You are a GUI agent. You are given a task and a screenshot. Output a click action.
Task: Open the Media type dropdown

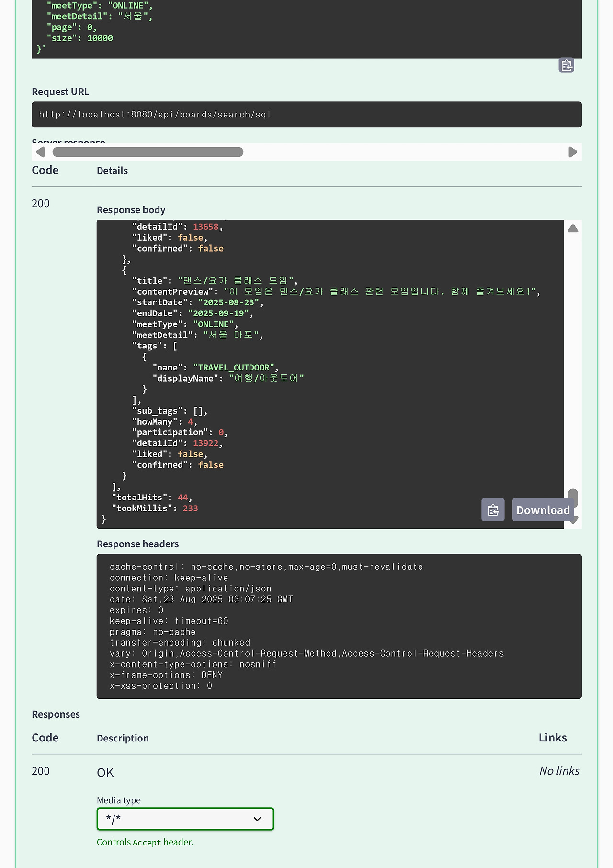pos(185,819)
